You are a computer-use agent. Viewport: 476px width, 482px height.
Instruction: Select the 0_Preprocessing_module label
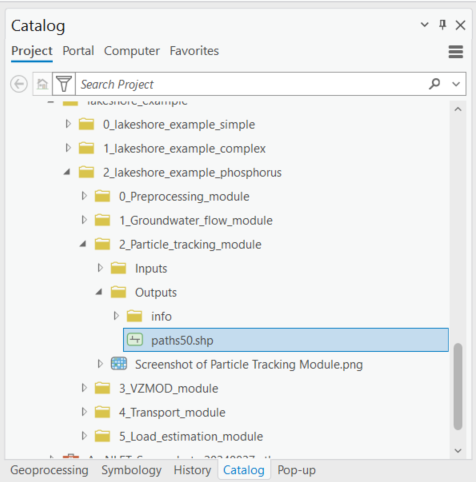tap(184, 197)
